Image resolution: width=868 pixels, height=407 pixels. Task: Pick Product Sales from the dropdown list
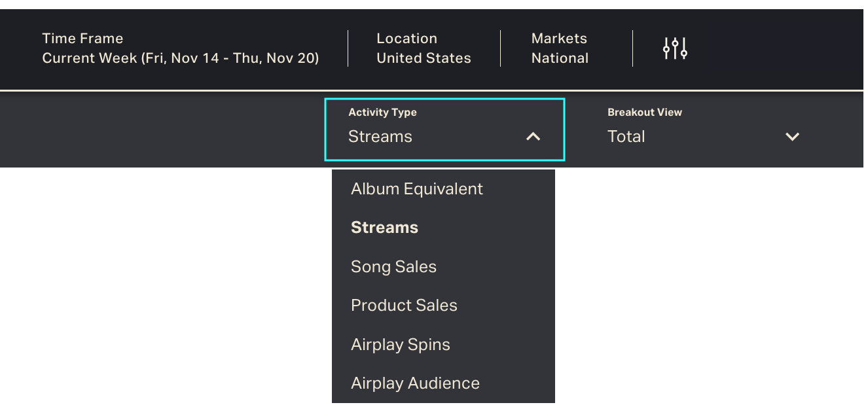pos(404,306)
